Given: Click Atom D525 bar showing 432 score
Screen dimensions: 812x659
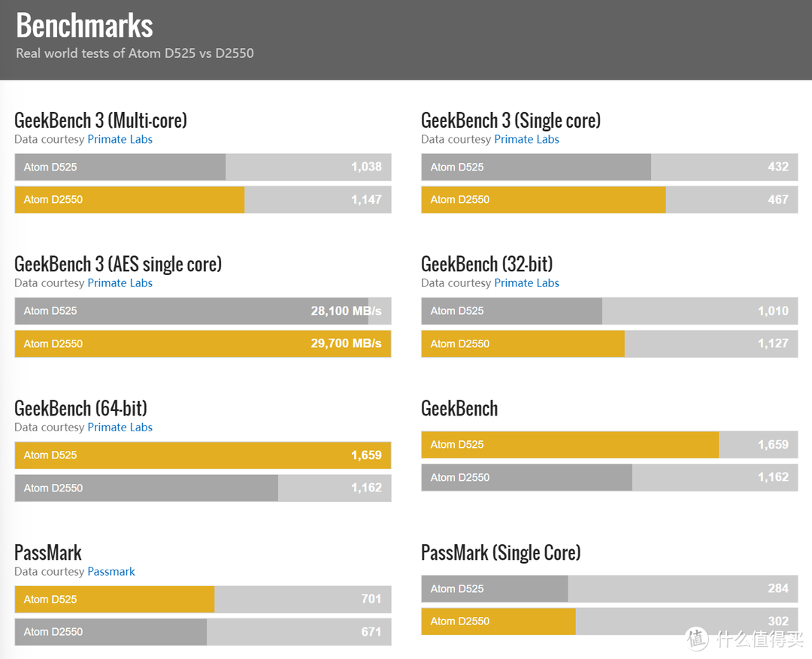Looking at the screenshot, I should point(535,167).
